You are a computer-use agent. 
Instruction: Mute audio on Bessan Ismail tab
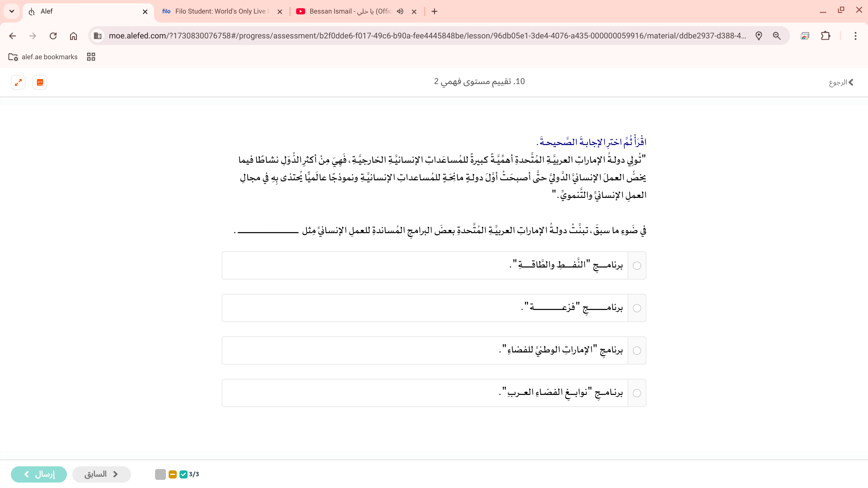point(400,11)
